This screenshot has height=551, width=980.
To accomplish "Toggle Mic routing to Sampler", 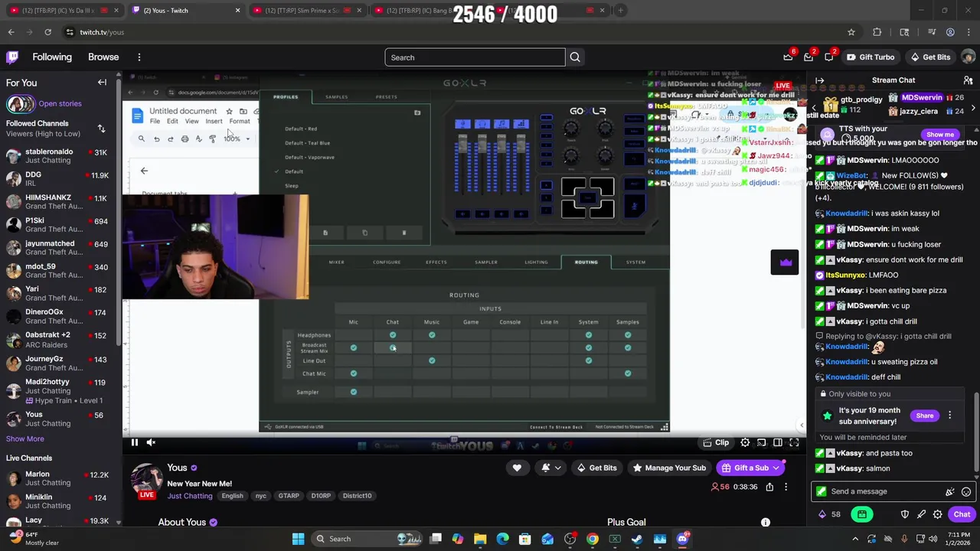I will [x=354, y=392].
